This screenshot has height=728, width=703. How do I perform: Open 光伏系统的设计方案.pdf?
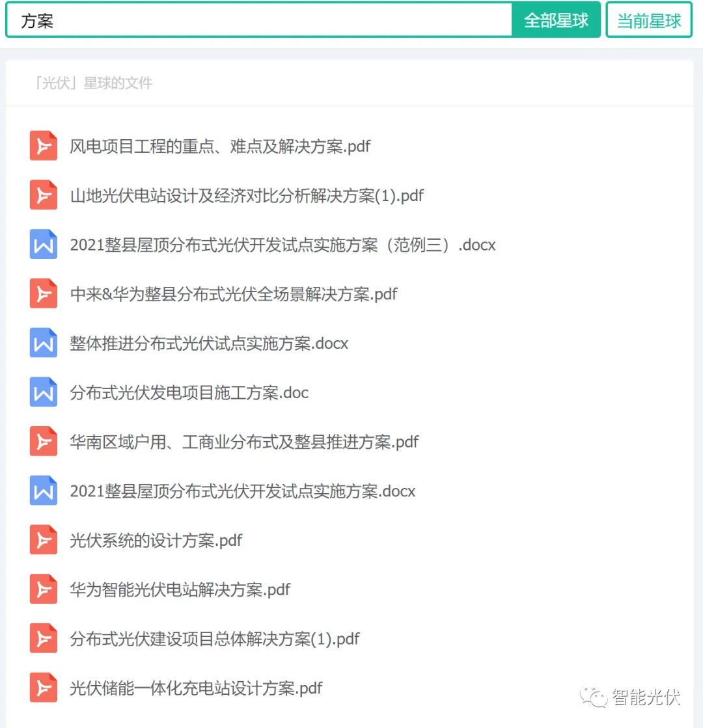click(156, 540)
